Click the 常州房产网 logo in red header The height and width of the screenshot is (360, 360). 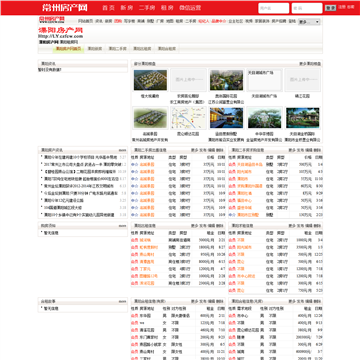tap(65, 8)
